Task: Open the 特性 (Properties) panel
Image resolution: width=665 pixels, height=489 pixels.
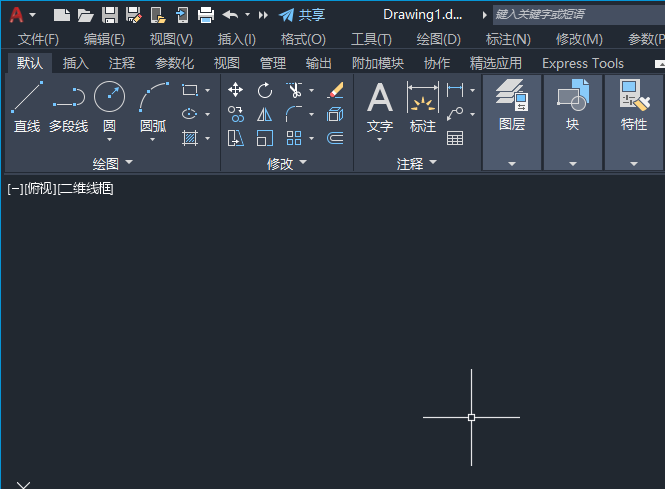Action: pyautogui.click(x=634, y=123)
